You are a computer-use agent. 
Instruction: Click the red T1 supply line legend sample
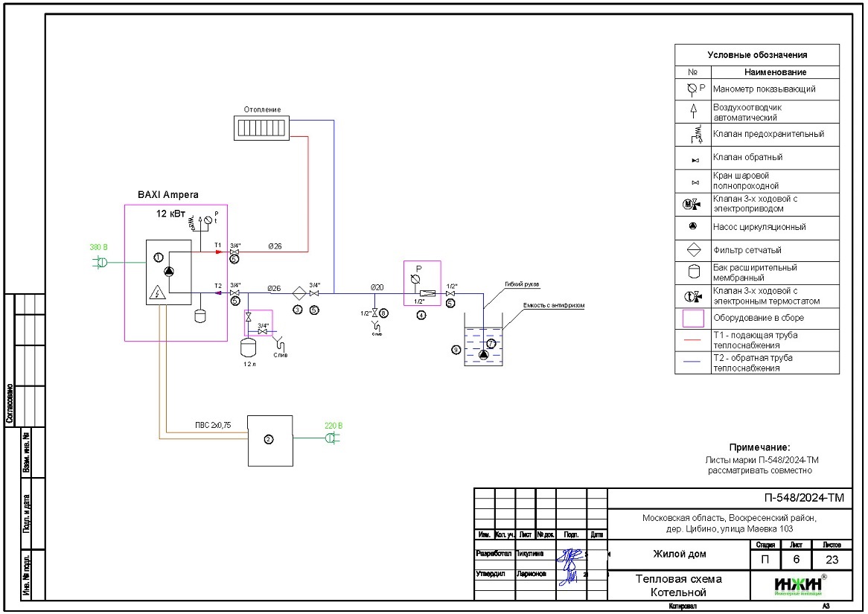pos(693,339)
